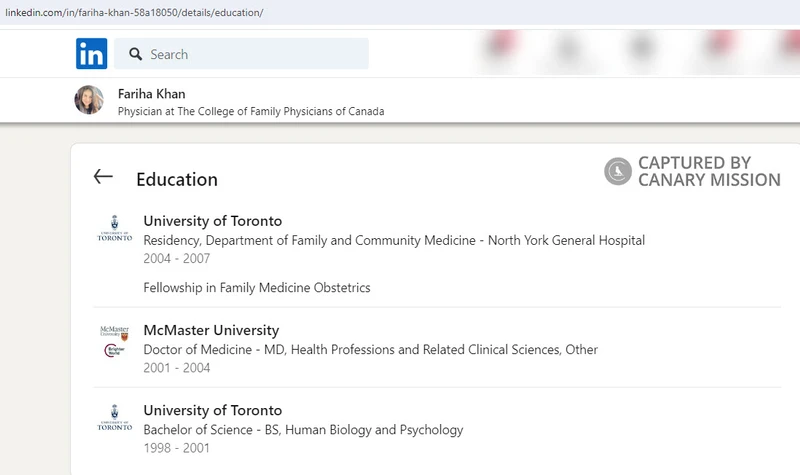Open the Fariha Khan profile name
This screenshot has height=475, width=800.
tap(152, 94)
